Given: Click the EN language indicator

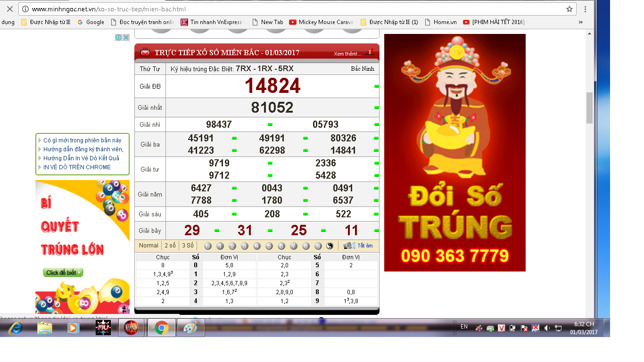Looking at the screenshot, I should tap(464, 327).
